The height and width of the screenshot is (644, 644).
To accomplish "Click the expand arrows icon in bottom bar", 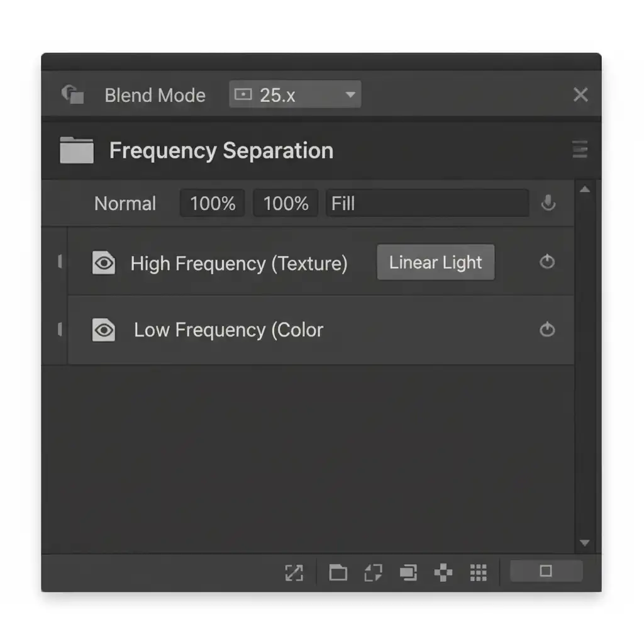I will click(294, 572).
